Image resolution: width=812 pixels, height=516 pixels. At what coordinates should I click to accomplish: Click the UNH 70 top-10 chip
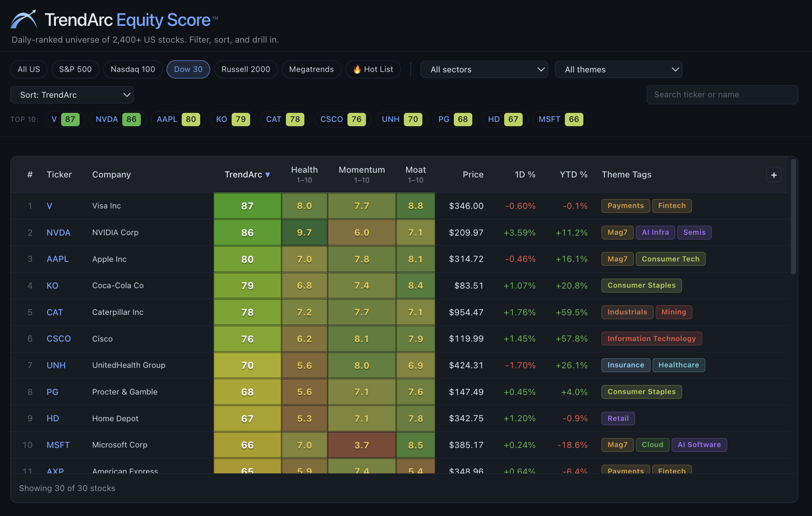click(402, 119)
